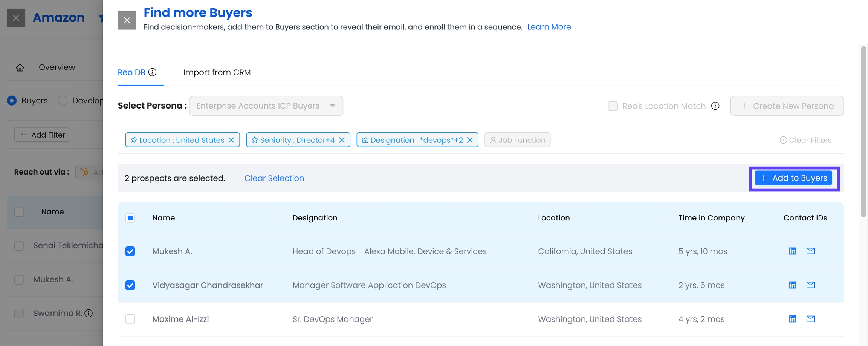Show info for Reo's Location Match
This screenshot has width=868, height=346.
pyautogui.click(x=715, y=106)
